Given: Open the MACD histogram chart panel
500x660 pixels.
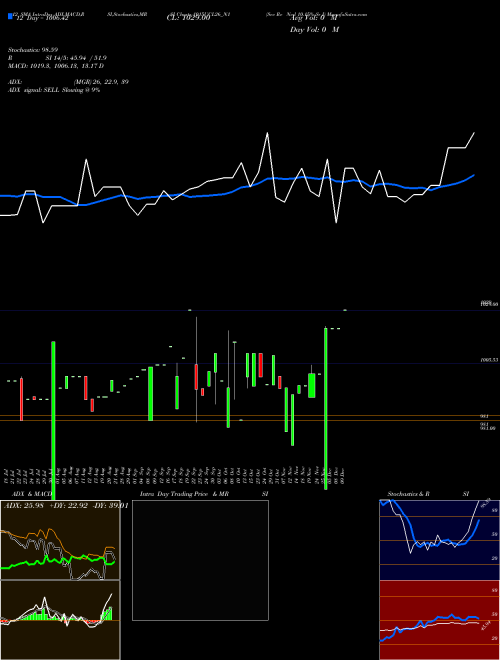Looking at the screenshot, I should [60, 620].
